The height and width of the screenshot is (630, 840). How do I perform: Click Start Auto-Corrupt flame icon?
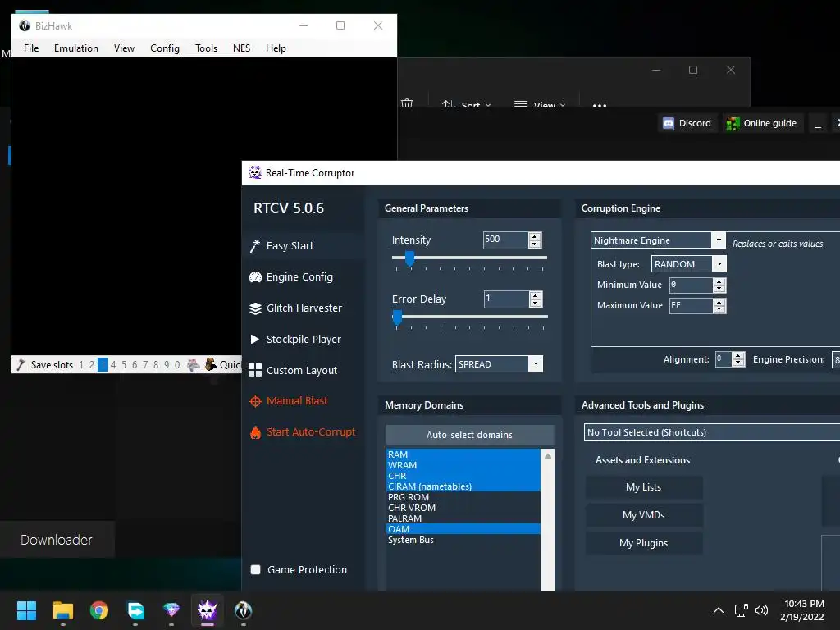click(x=256, y=432)
